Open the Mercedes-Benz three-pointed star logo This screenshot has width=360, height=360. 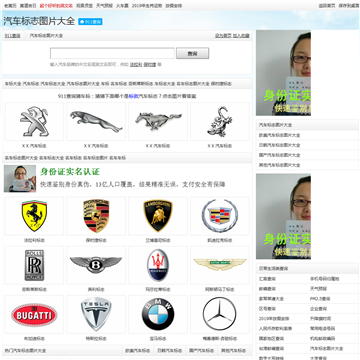click(220, 314)
